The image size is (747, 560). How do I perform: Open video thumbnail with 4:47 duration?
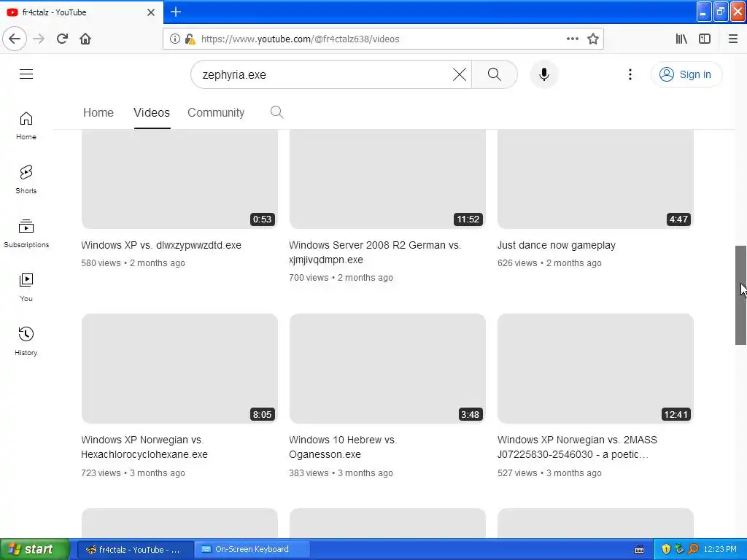point(595,179)
